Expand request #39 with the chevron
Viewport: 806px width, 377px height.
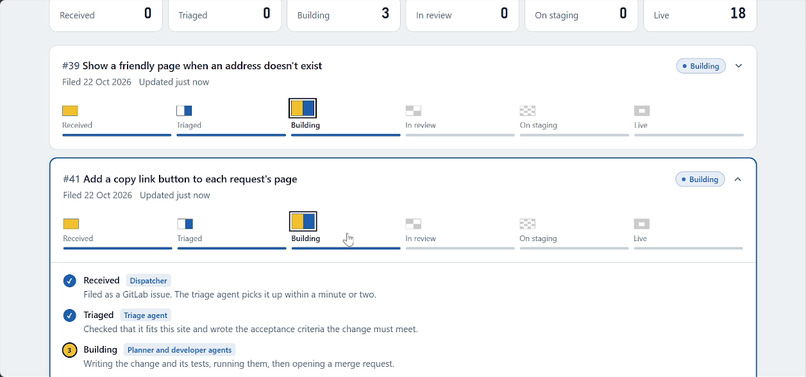point(739,66)
